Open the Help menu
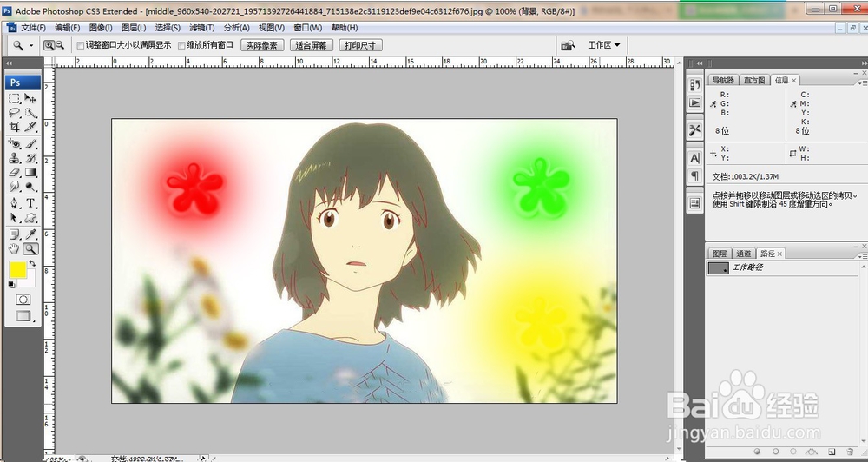 point(345,28)
